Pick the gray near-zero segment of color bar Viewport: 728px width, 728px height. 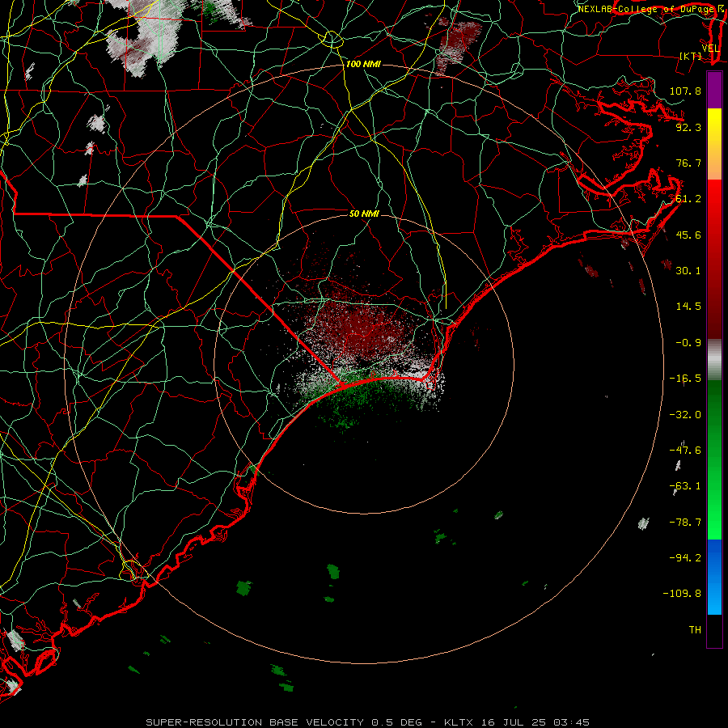(x=714, y=359)
